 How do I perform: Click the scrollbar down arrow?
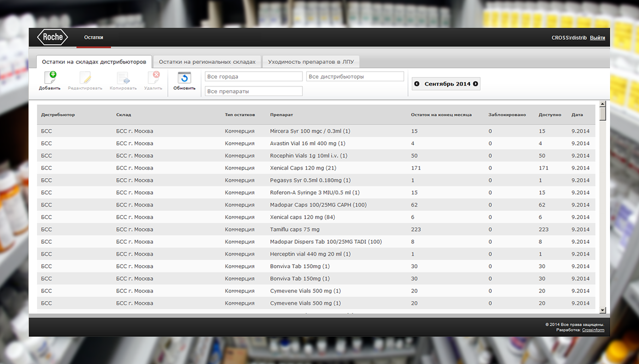coord(602,310)
